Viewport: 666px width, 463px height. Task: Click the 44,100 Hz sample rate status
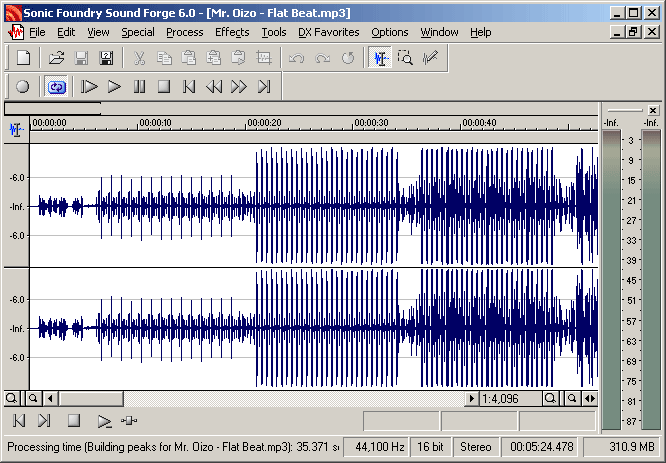pos(376,447)
